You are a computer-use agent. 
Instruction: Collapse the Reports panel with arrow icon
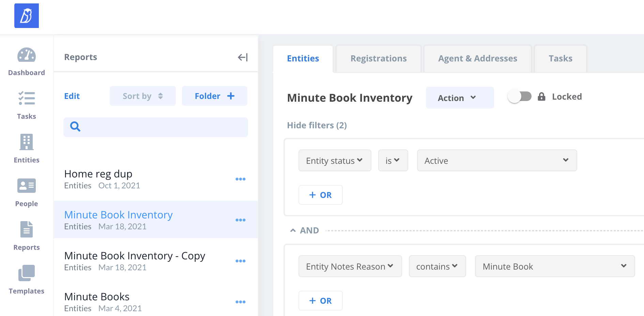point(243,57)
